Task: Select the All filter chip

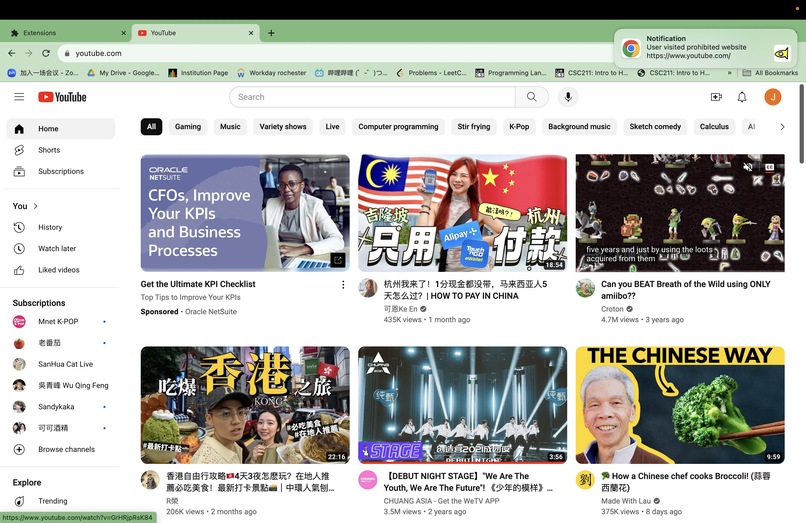Action: [x=151, y=127]
